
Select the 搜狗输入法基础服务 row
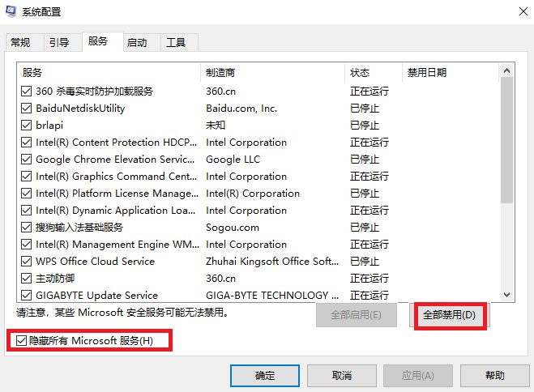(x=79, y=228)
